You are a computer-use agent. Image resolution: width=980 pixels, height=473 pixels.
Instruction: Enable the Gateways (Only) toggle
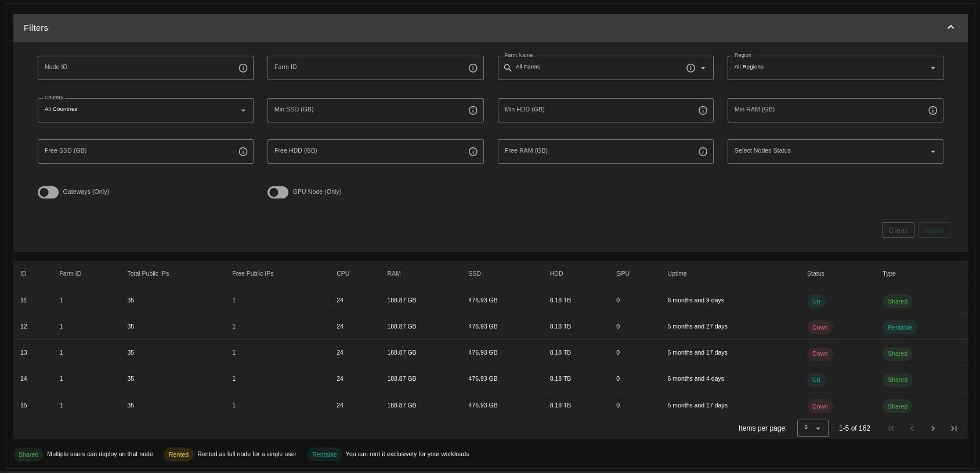48,192
